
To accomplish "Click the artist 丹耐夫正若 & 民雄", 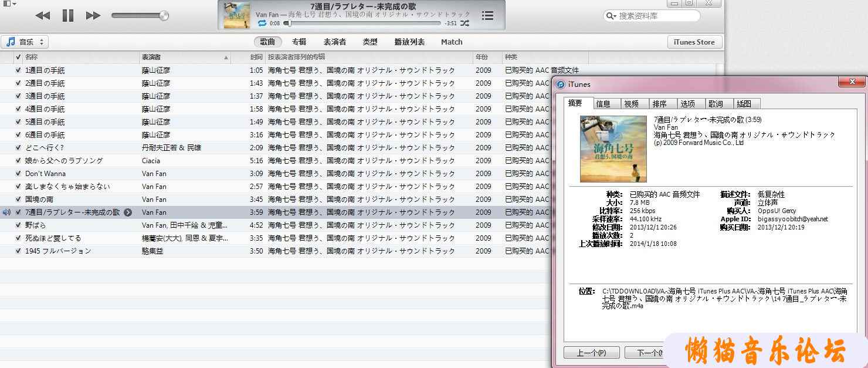I will [x=171, y=148].
